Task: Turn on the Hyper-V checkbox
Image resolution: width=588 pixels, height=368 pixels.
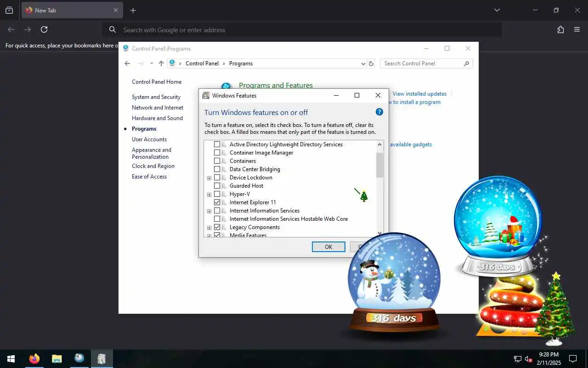Action: pyautogui.click(x=217, y=194)
